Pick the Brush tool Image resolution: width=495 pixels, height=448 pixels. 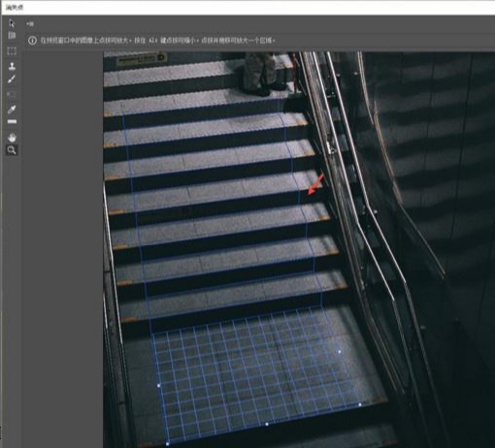point(12,79)
